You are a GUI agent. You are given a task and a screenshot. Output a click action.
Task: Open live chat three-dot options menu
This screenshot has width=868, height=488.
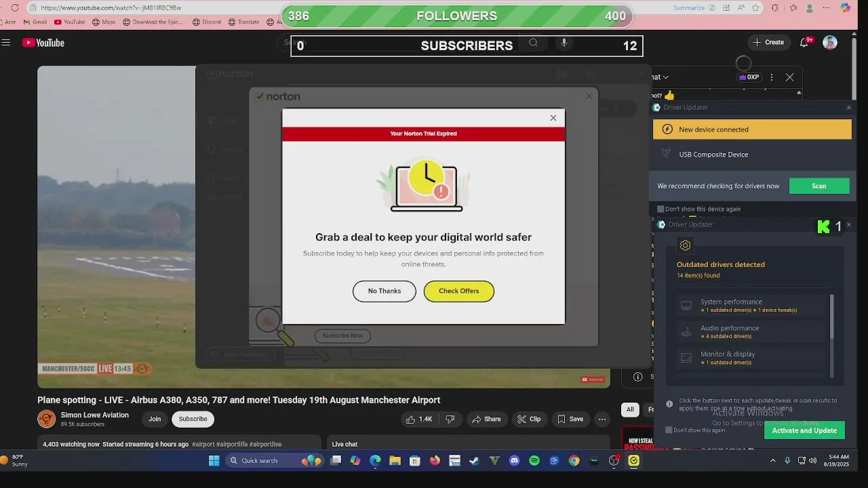772,77
